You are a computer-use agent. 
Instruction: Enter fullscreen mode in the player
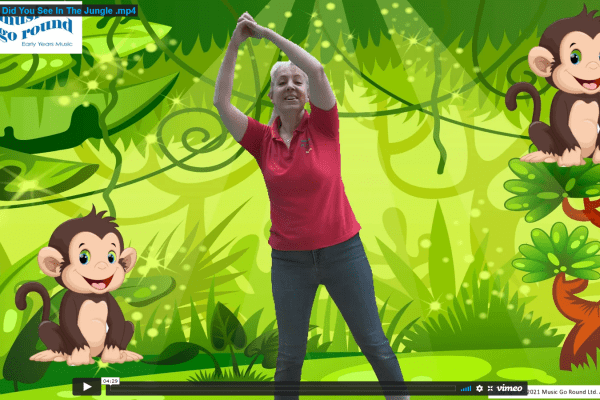click(x=490, y=387)
